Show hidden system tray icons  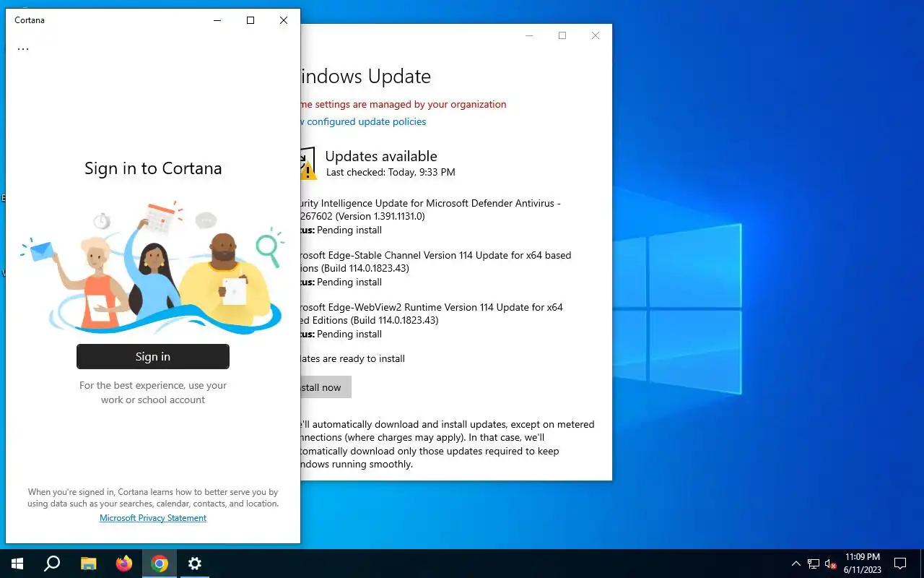(796, 564)
